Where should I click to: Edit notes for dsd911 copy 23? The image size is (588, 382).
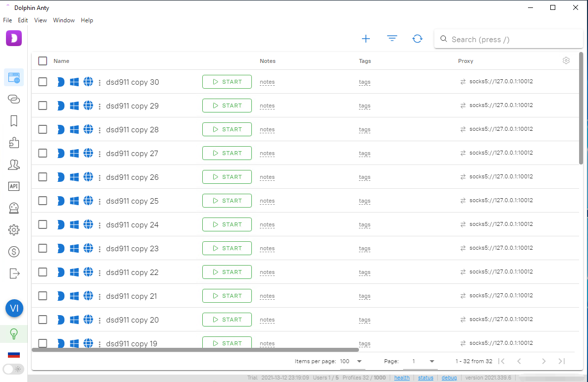pos(267,249)
